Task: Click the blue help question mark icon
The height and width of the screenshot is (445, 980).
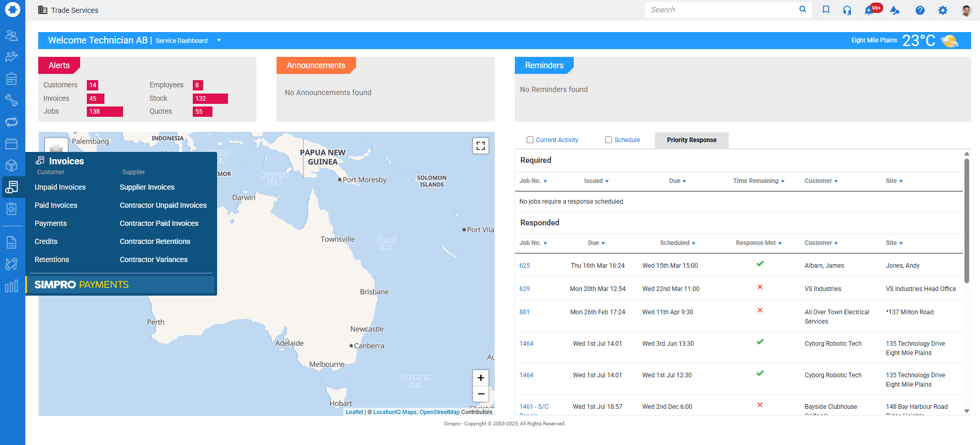Action: point(920,10)
